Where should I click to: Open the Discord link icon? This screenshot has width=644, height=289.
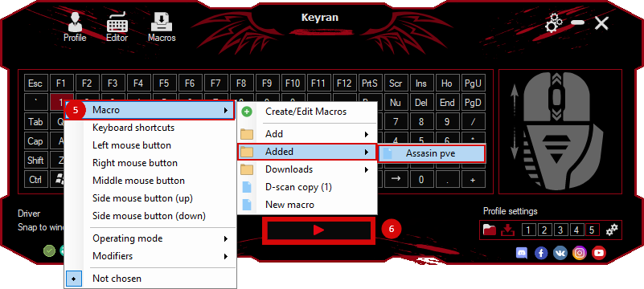pyautogui.click(x=522, y=253)
